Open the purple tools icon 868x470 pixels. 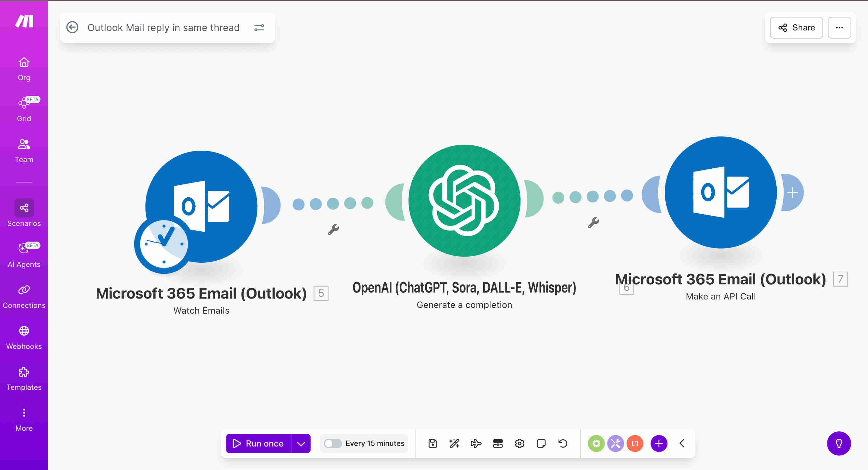click(x=616, y=443)
